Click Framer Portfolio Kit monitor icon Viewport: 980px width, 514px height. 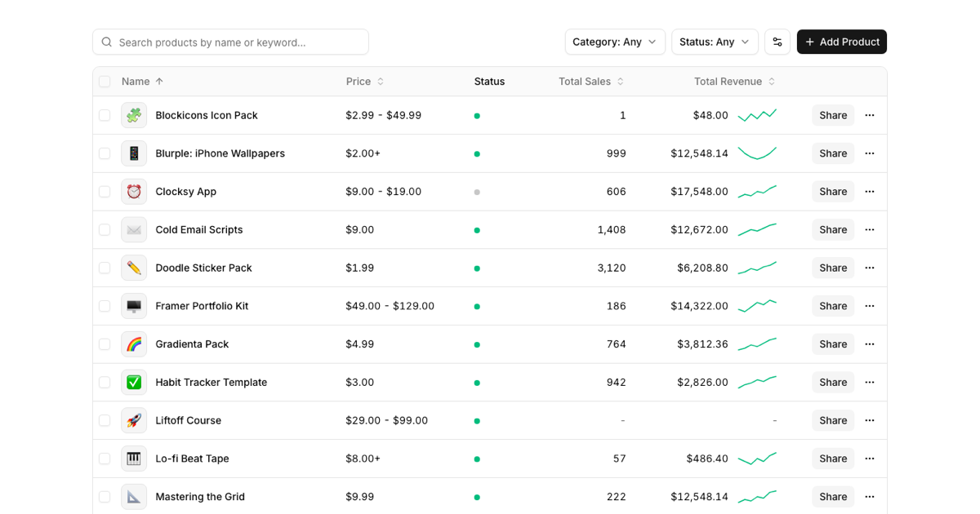(134, 306)
